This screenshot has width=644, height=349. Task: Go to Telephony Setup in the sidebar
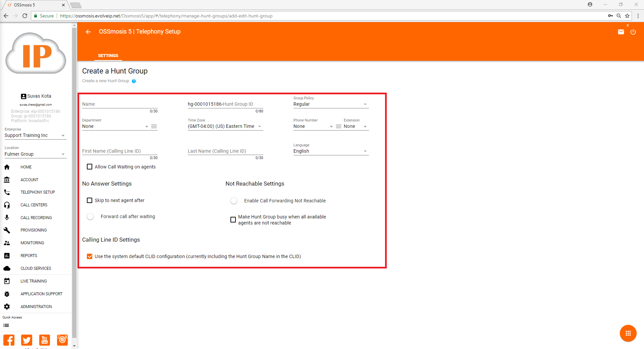[38, 192]
